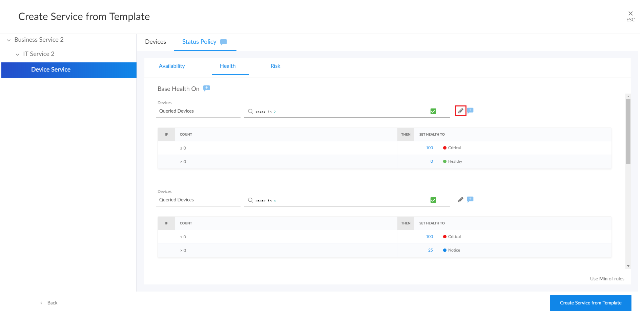Add comment on state in 2 rule
Image resolution: width=644 pixels, height=318 pixels.
pos(470,111)
